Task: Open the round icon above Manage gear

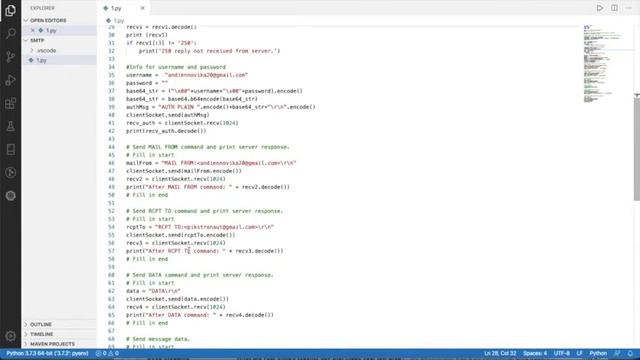Action: coord(11,196)
